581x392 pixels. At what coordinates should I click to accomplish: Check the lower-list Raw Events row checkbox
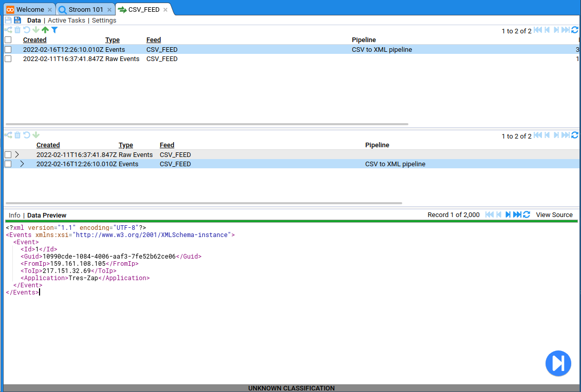8,155
